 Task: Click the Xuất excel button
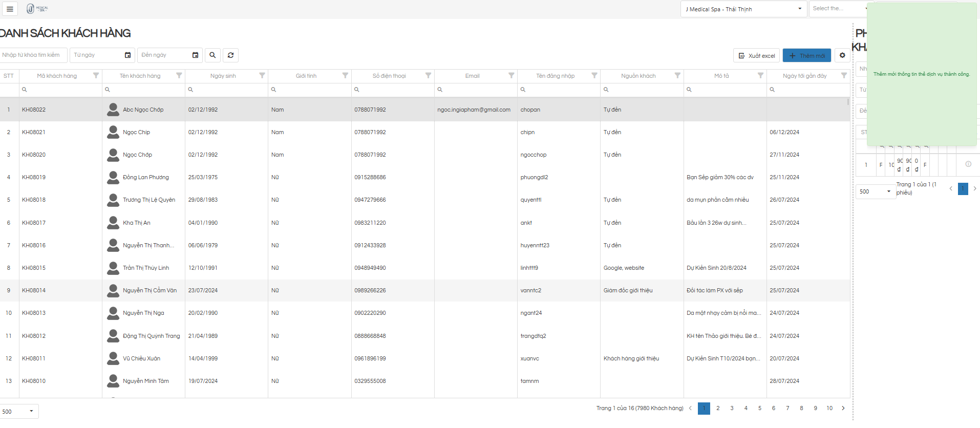pos(756,56)
